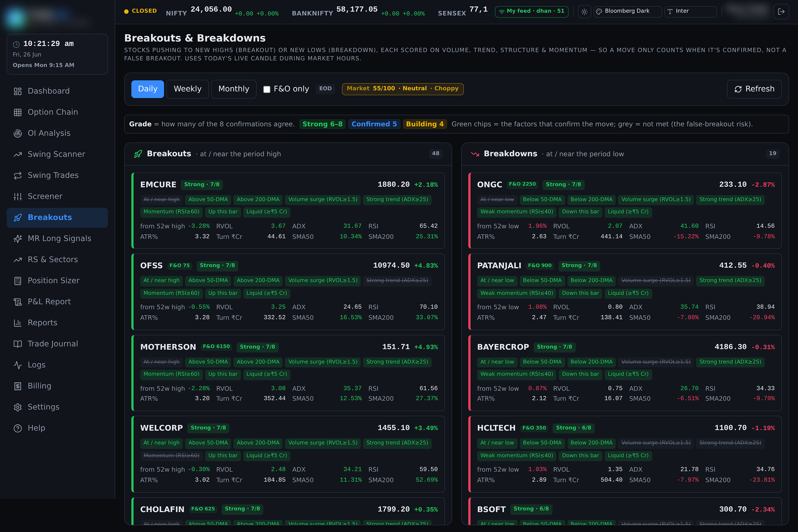Click the logout icon in top bar
Viewport: 798px width, 532px height.
click(781, 12)
